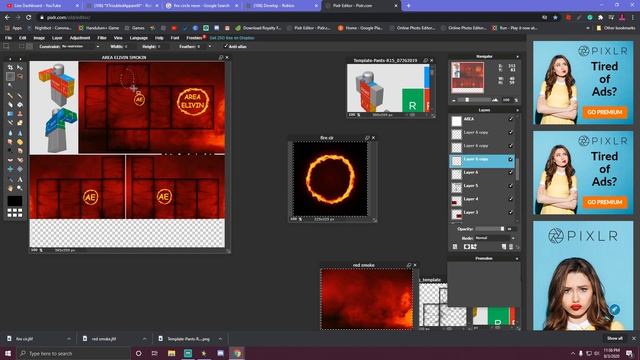Select the Type text tool
The image size is (640, 360).
tap(20, 179)
